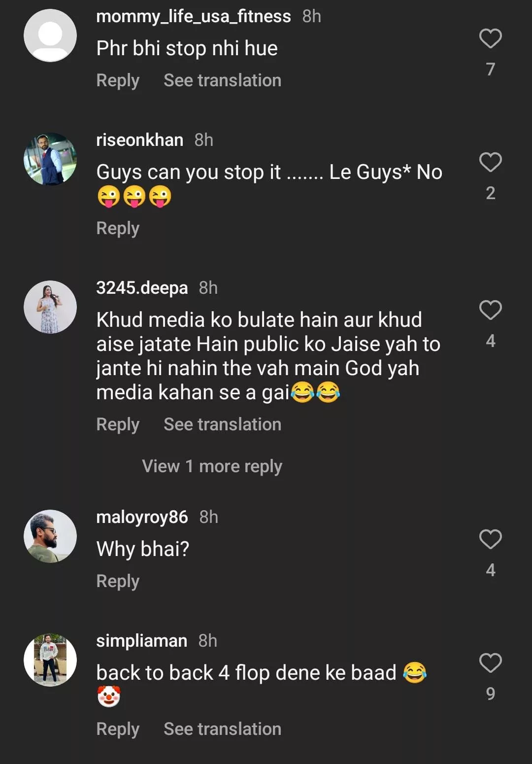Tap the heart on 3245.deepa's comment
Image resolution: width=532 pixels, height=764 pixels.
point(490,310)
